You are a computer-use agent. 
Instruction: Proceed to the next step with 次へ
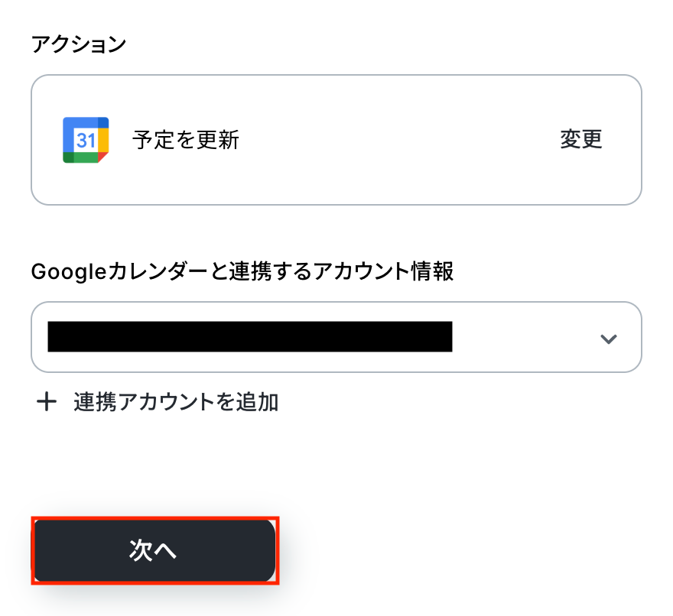click(154, 551)
